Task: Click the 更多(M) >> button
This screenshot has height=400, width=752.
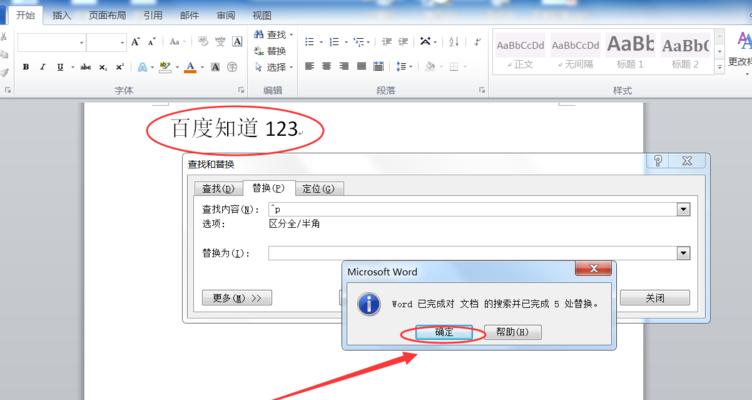Action: 237,298
